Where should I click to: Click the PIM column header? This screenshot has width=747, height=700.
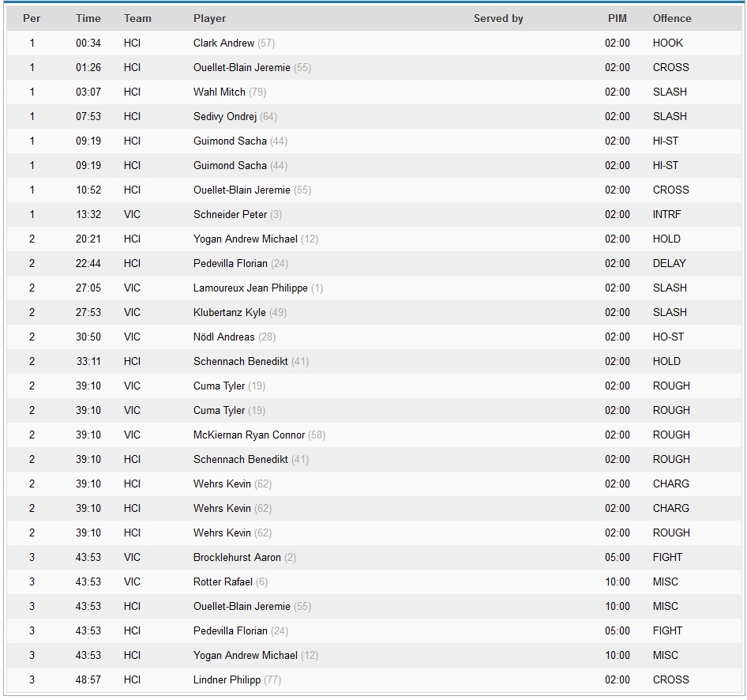tap(617, 18)
